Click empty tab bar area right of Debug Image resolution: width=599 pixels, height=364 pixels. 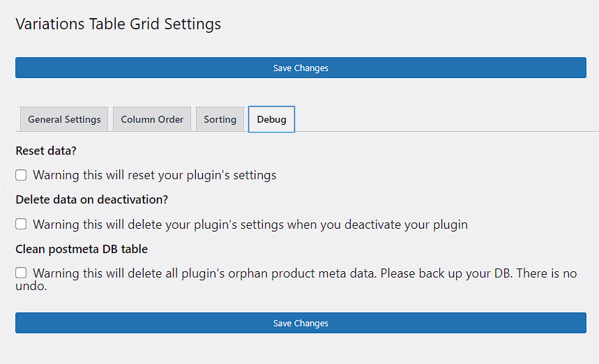pyautogui.click(x=446, y=119)
